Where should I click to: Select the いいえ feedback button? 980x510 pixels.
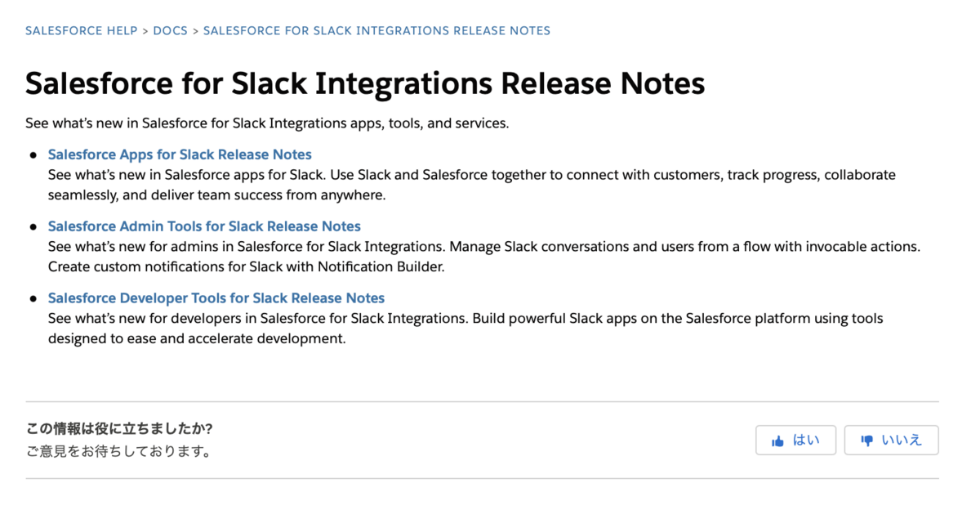point(891,441)
